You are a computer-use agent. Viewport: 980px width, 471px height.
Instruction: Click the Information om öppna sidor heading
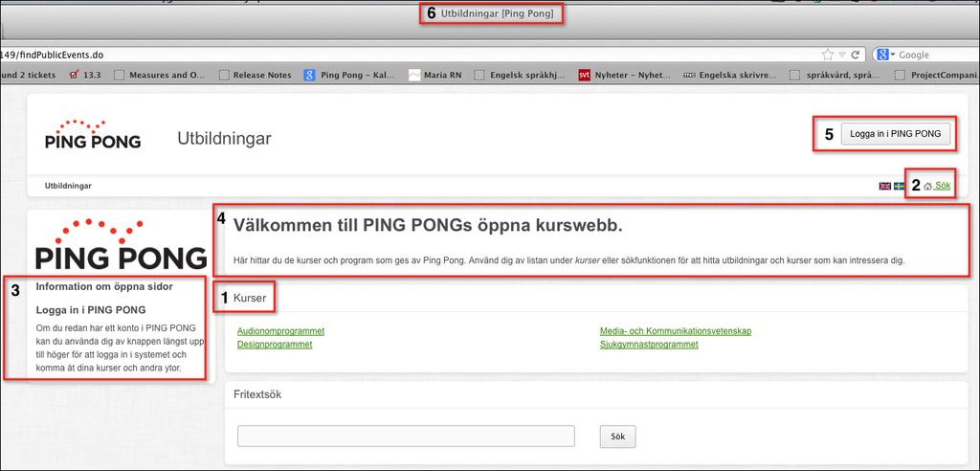coord(104,286)
